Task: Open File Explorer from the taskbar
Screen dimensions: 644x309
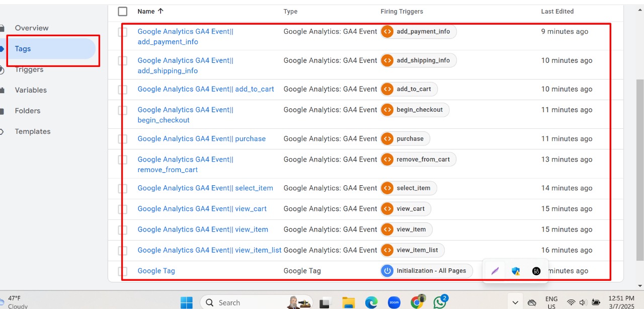Action: click(349, 302)
